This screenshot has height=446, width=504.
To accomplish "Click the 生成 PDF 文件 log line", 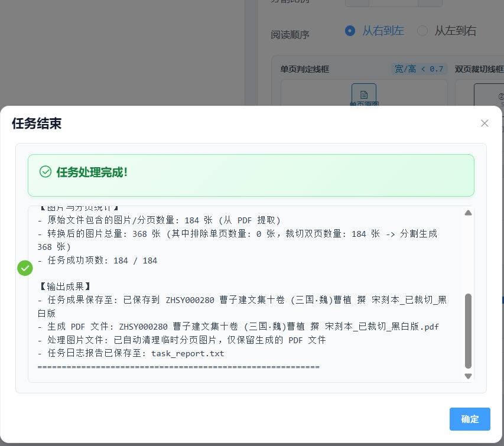I will pos(238,327).
